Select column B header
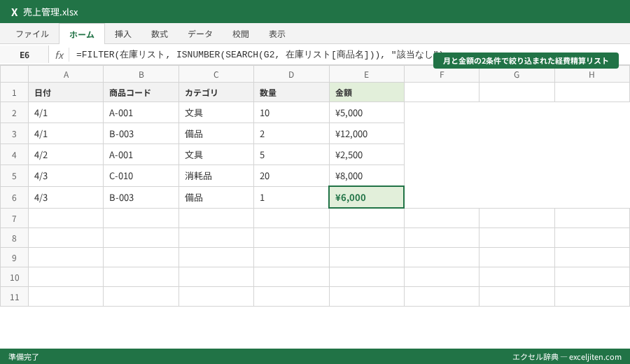This screenshot has width=630, height=364. (x=141, y=75)
